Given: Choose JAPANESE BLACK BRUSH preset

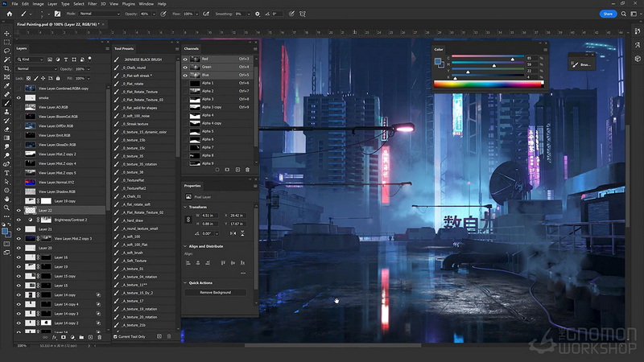Looking at the screenshot, I should [142, 60].
